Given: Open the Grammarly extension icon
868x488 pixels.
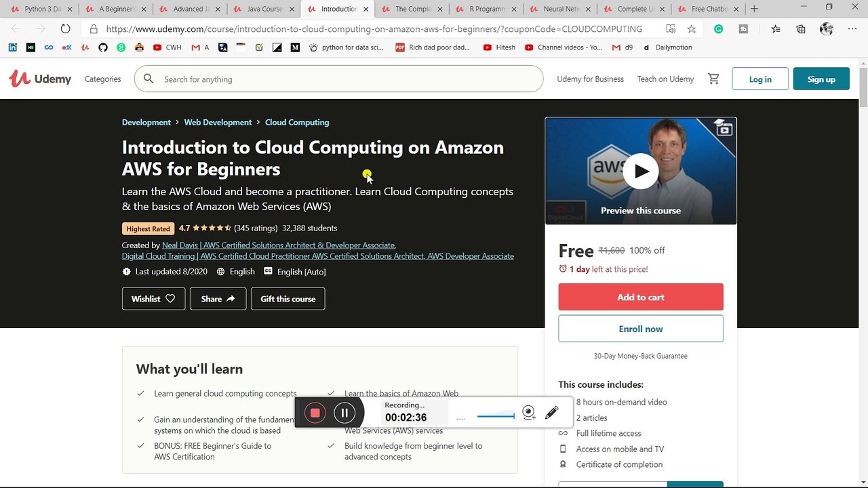Looking at the screenshot, I should click(x=718, y=29).
